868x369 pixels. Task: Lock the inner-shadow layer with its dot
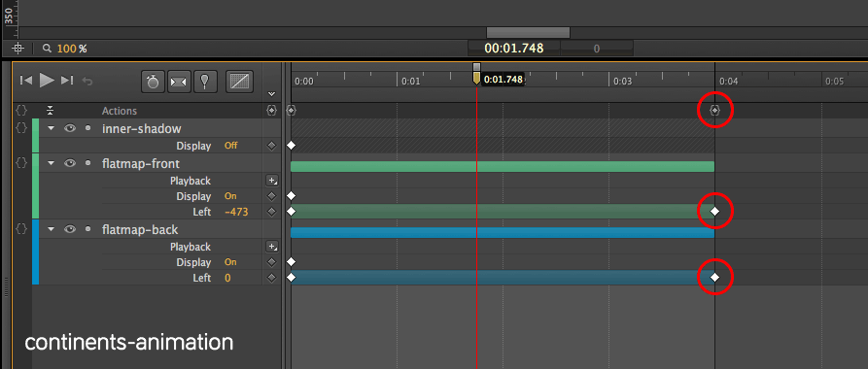point(87,128)
